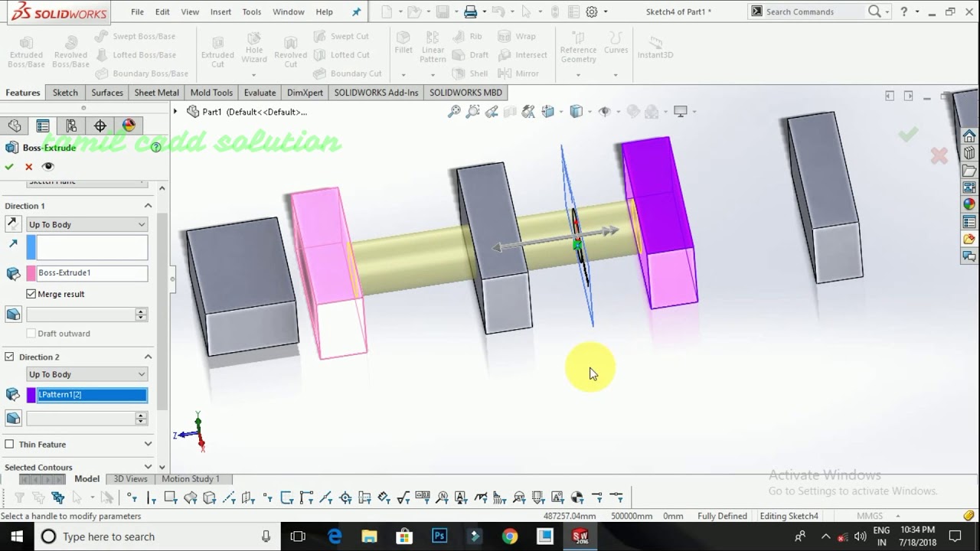Screen dimensions: 980x551
Task: Click pink Boss-Extrude1 color swatch
Action: coord(31,273)
